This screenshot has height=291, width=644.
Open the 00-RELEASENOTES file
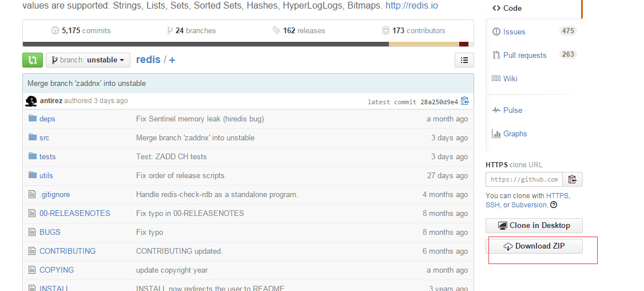[75, 214]
